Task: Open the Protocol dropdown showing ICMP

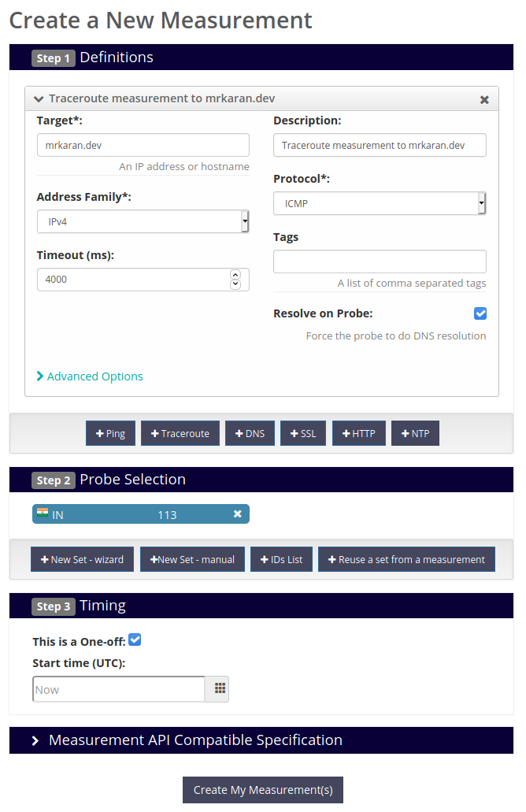Action: [x=380, y=203]
